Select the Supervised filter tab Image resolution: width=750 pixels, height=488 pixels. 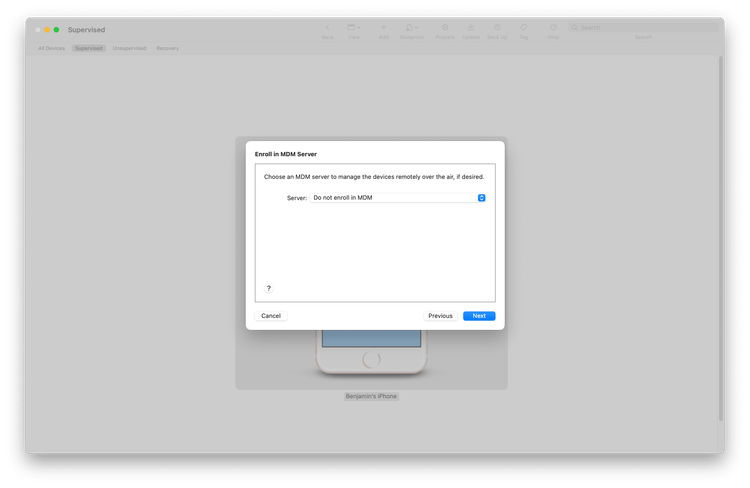point(88,48)
